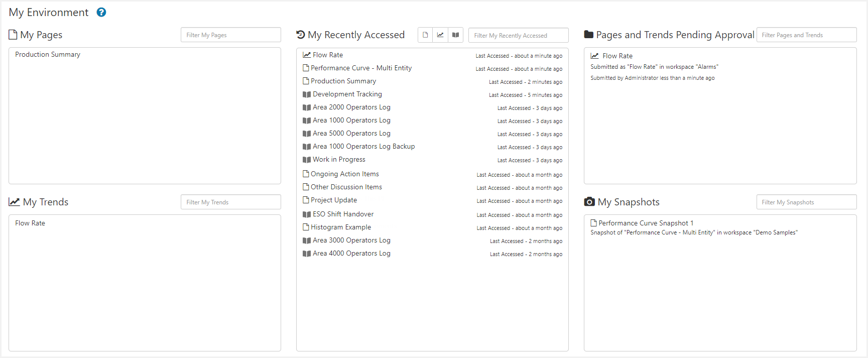Screen dimensions: 868x358
Task: Open Flow Rate under My Trends
Action: point(30,223)
